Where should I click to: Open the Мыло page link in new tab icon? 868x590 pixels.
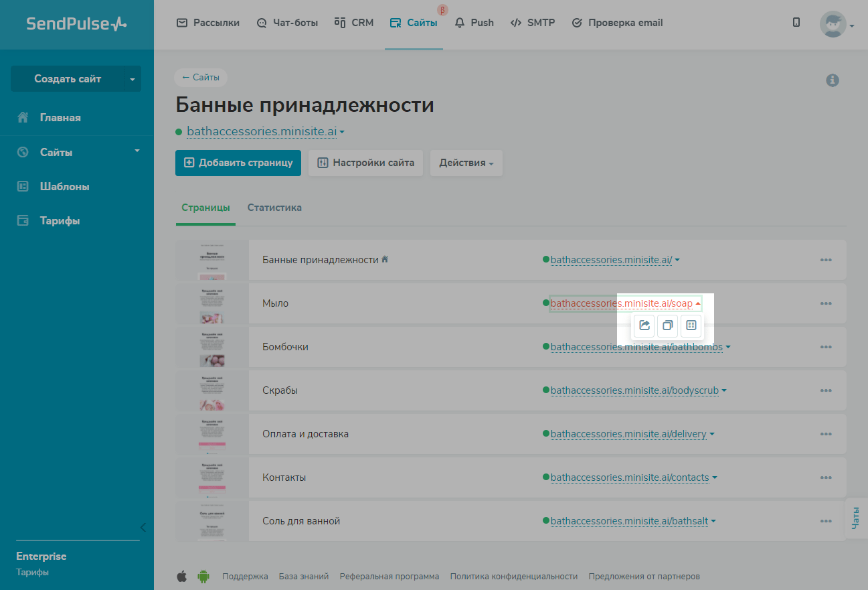(644, 325)
